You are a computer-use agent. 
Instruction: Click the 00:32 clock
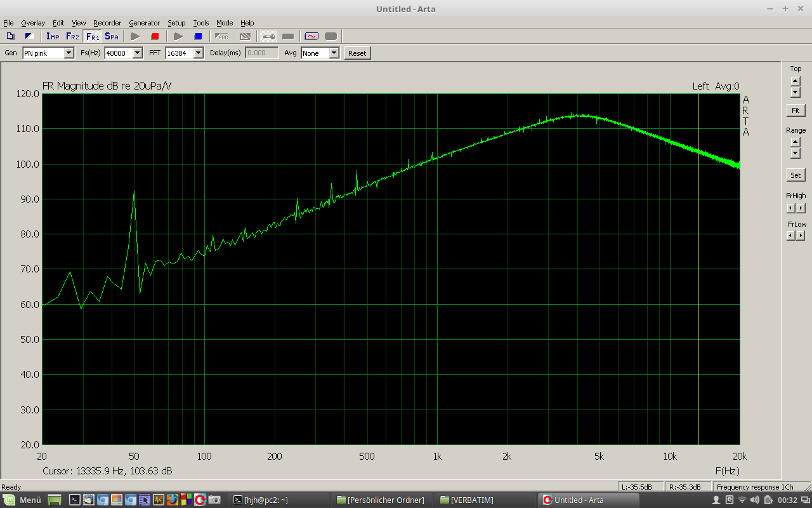pyautogui.click(x=787, y=500)
